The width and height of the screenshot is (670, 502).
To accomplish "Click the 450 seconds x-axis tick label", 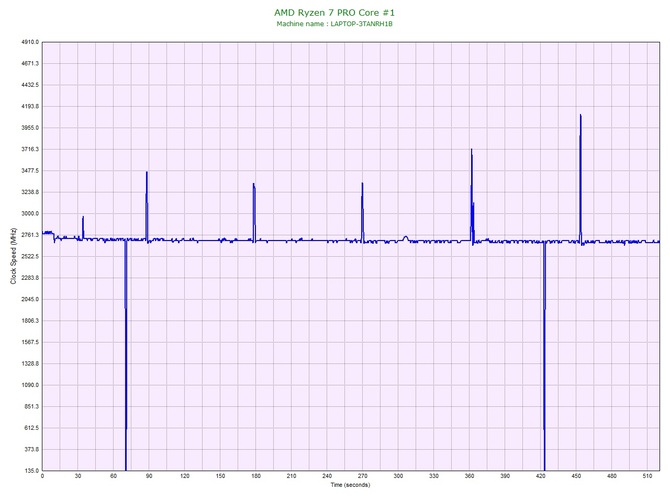I will point(576,476).
